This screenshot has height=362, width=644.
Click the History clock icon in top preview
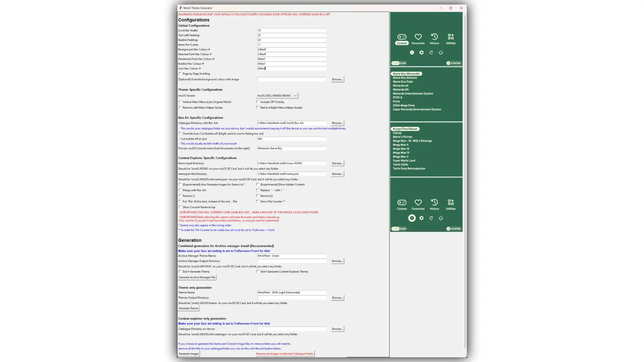click(434, 37)
